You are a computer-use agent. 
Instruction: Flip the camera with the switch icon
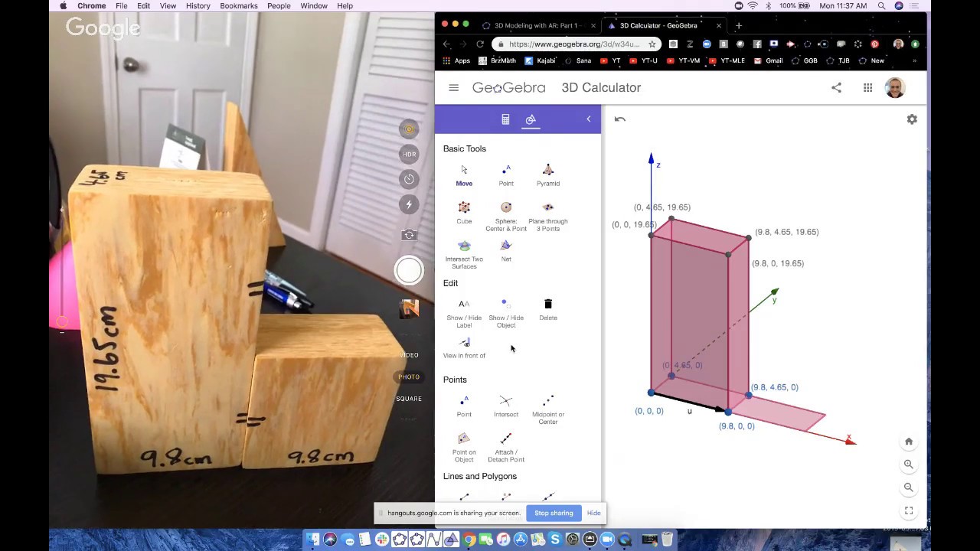click(x=410, y=235)
